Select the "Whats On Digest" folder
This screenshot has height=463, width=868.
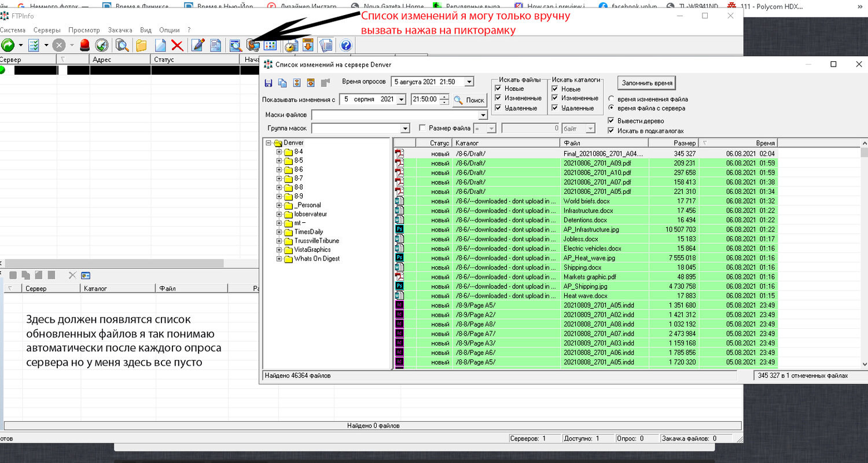[x=317, y=259]
